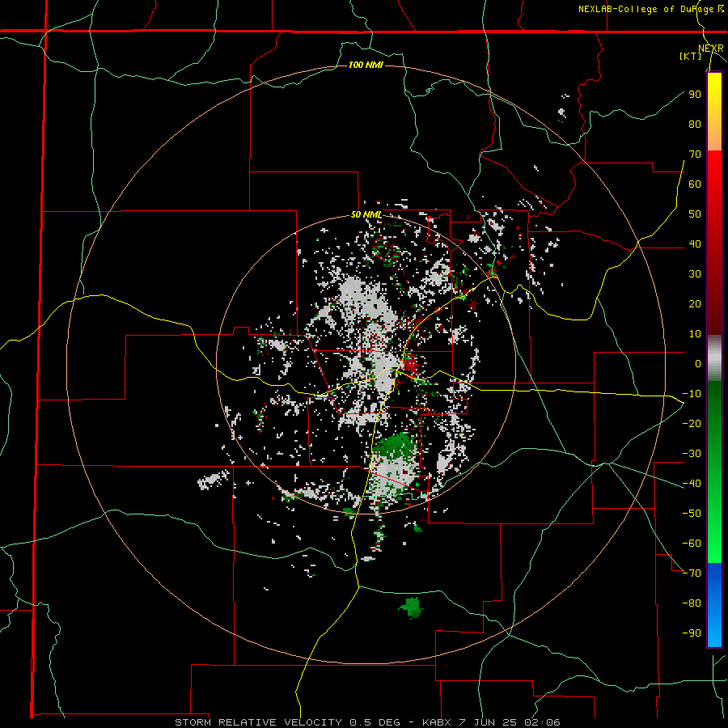
Task: Click the -90 knot value on the scale
Action: pos(692,633)
